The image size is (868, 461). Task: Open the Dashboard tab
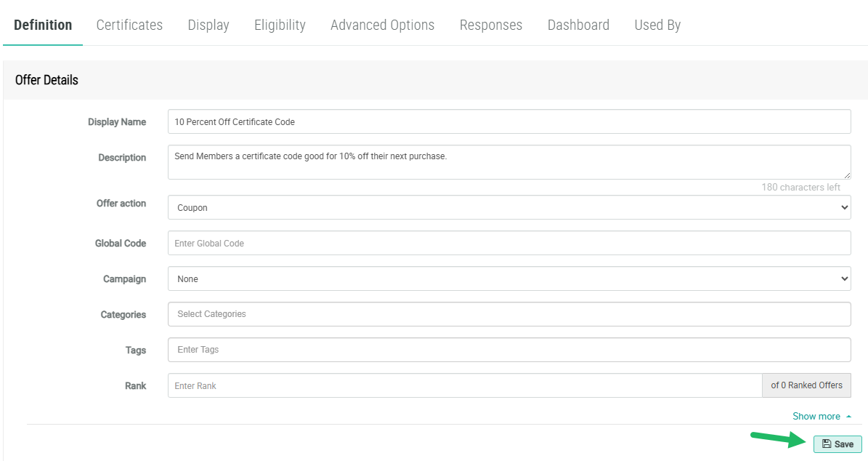(578, 25)
